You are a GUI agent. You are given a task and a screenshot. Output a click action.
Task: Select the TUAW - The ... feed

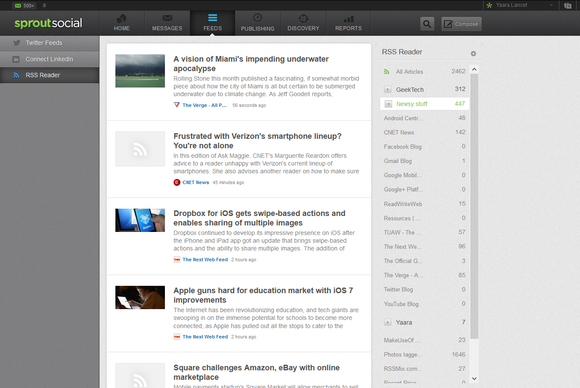pyautogui.click(x=425, y=232)
